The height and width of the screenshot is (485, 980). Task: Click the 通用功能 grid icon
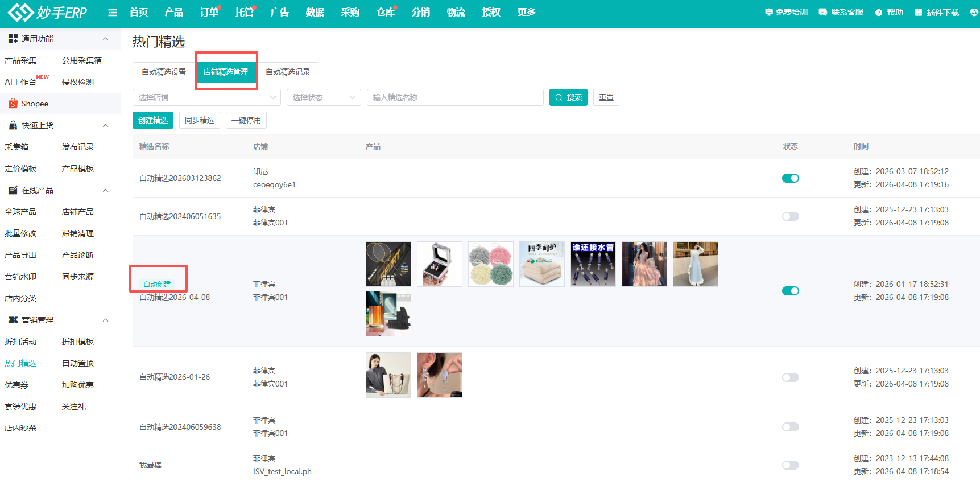click(13, 39)
